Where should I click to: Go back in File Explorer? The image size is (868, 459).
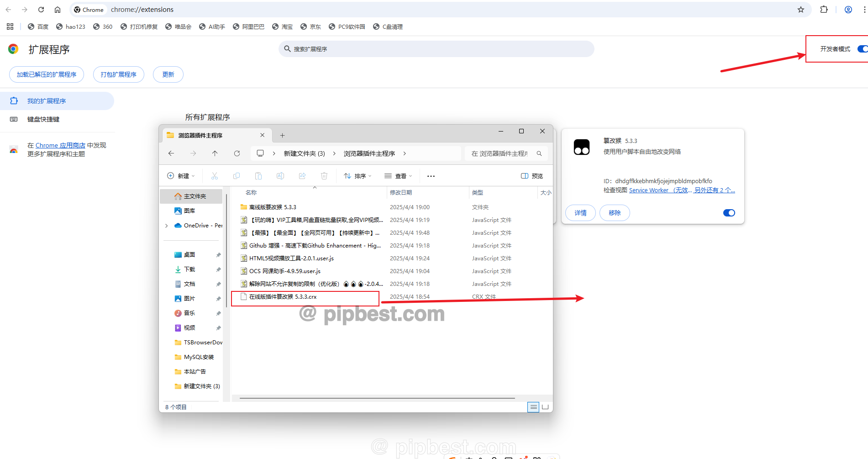[171, 153]
